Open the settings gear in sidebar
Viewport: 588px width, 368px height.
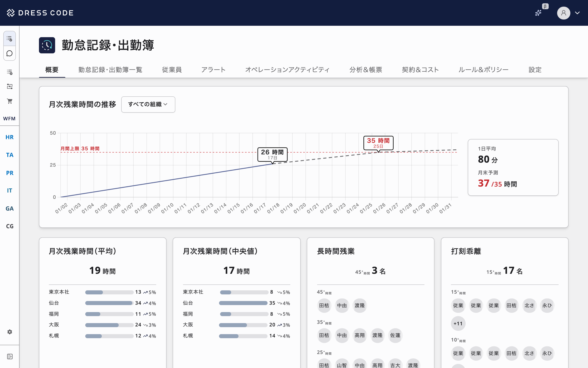[10, 332]
